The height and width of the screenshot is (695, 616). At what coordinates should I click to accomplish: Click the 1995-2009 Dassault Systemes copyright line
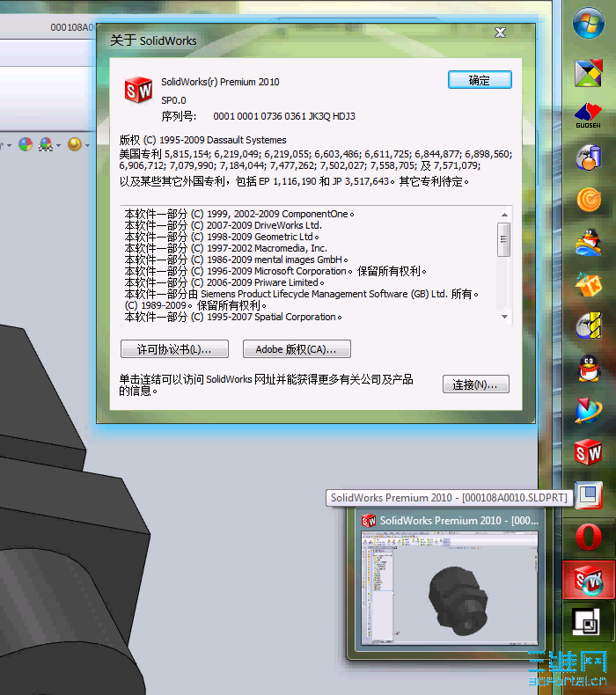click(x=202, y=140)
